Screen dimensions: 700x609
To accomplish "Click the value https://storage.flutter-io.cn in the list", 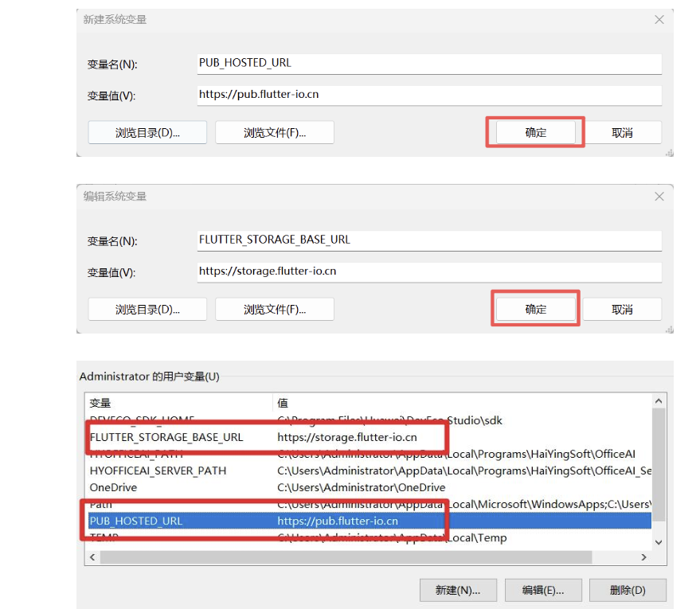I will pos(347,437).
